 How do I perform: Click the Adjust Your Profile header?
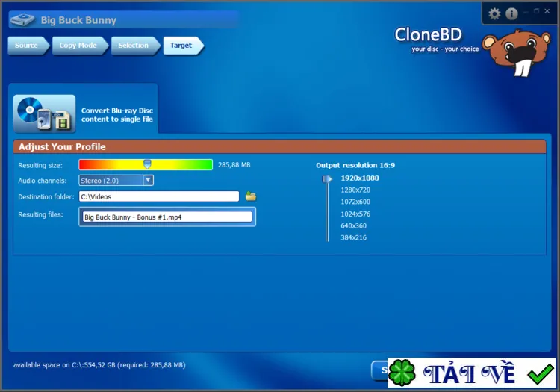click(x=280, y=147)
